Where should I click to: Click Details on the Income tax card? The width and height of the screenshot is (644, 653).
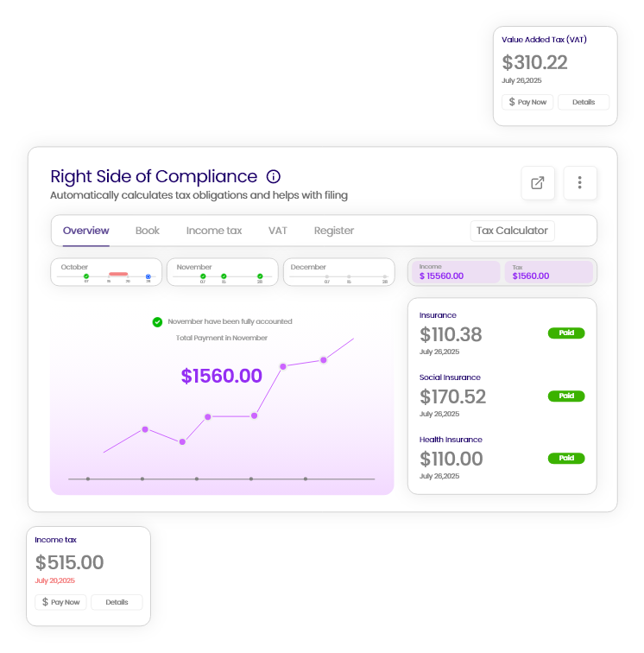point(117,602)
